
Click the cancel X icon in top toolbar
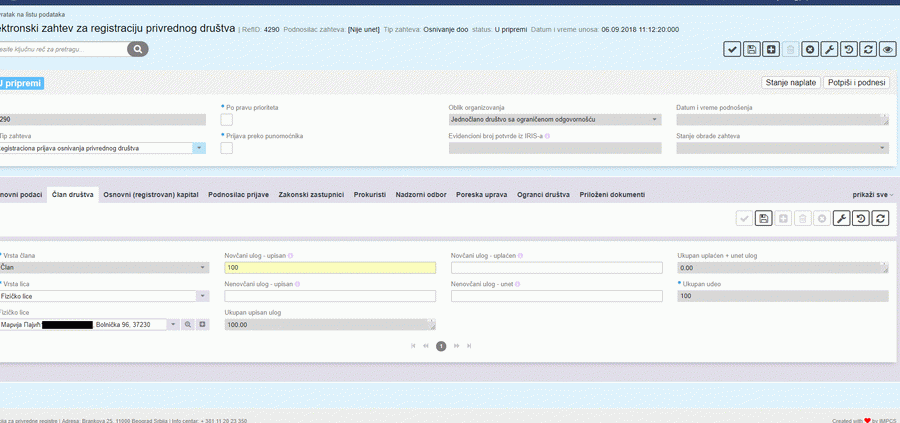[x=810, y=49]
